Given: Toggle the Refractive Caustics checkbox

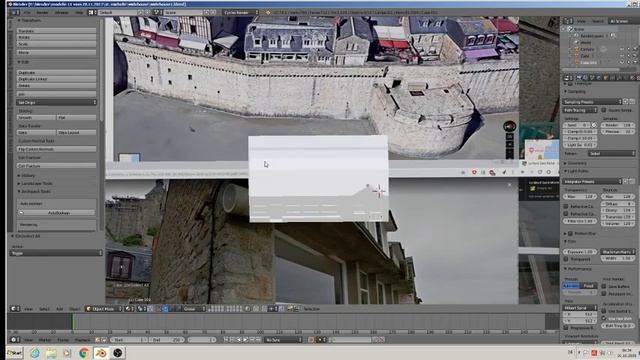Looking at the screenshot, I should (x=566, y=213).
